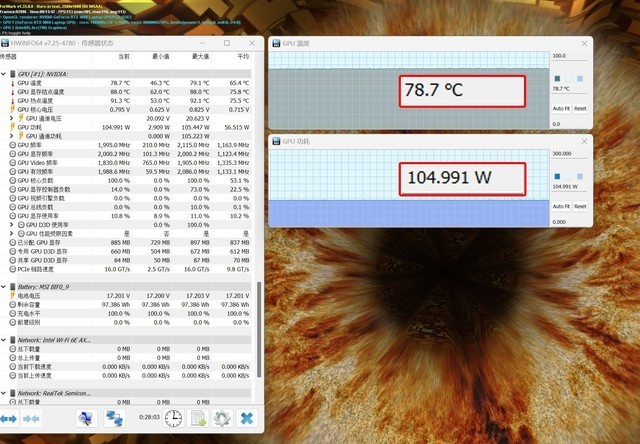Collapse the Network: RealTek Semicon group
Viewport: 640px width, 444px height.
(x=3, y=393)
